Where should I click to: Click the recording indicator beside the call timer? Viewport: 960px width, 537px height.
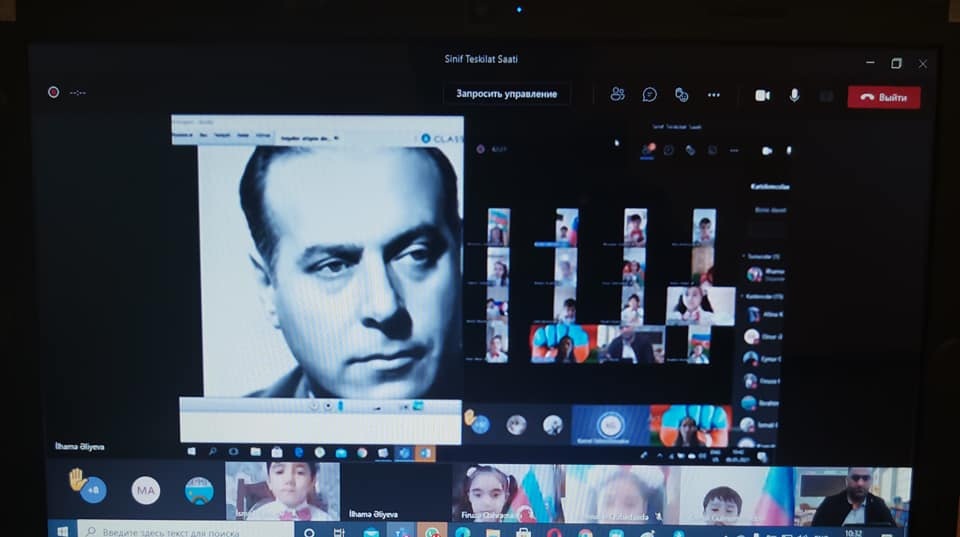pos(54,92)
